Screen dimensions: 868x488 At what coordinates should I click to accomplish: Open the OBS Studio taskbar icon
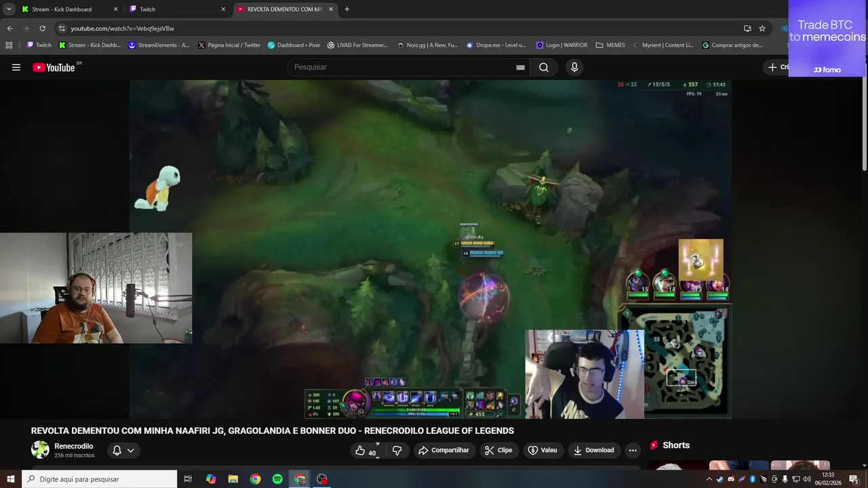pos(322,479)
